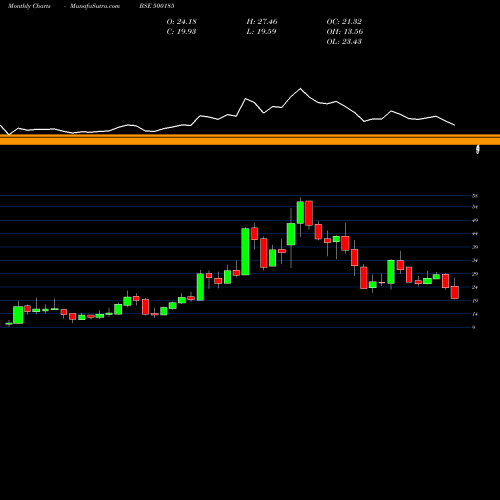This screenshot has height=500, width=500.
Task: Click the price axis label 44
Action: click(x=475, y=234)
